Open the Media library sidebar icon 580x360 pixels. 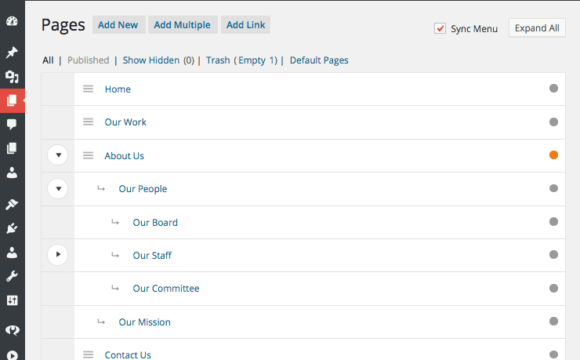[12, 77]
